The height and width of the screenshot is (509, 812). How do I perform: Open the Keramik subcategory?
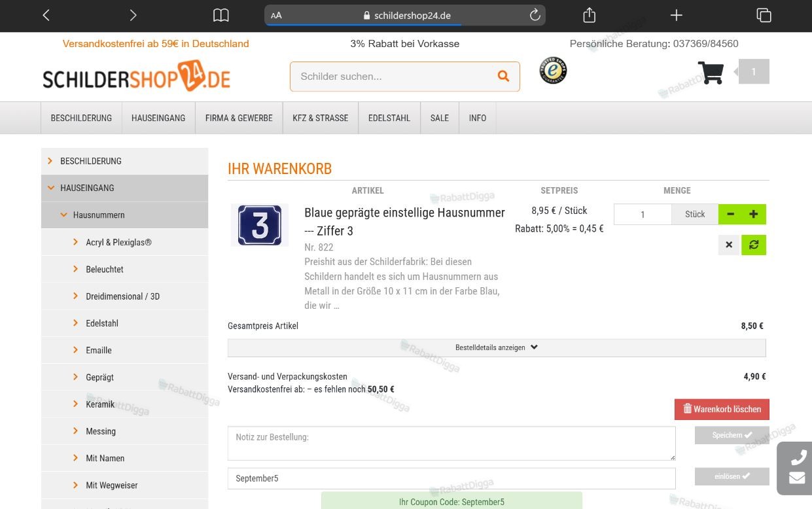pos(124,404)
